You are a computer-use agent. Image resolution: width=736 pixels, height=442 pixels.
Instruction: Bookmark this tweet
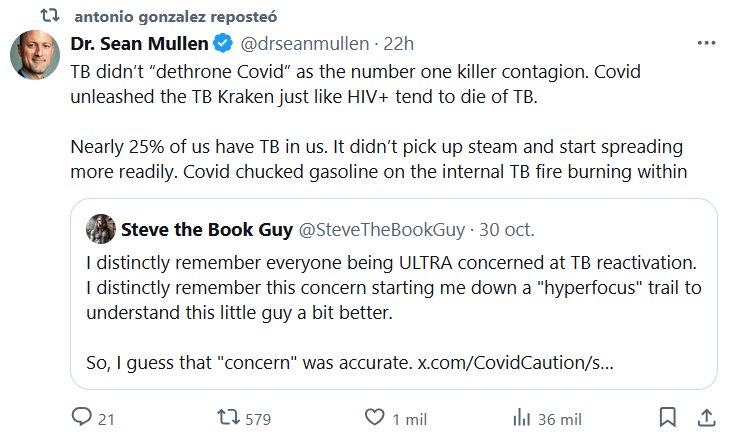(x=667, y=417)
